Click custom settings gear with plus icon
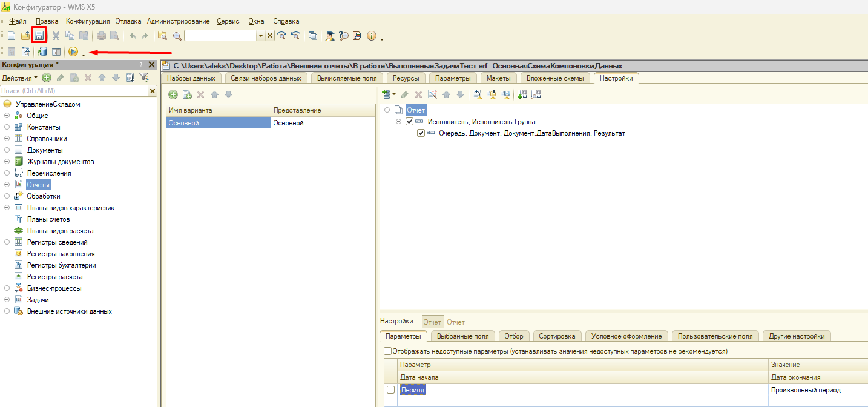This screenshot has width=868, height=407. (522, 94)
